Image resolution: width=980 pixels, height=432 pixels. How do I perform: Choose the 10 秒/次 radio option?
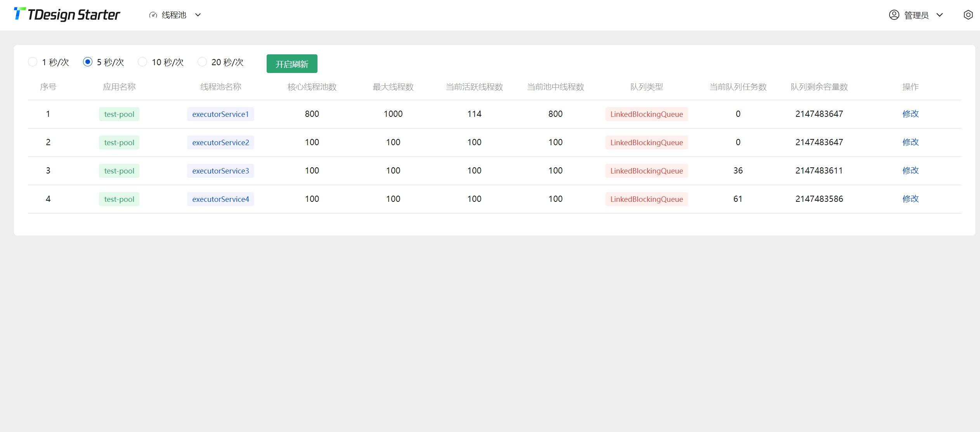point(143,62)
